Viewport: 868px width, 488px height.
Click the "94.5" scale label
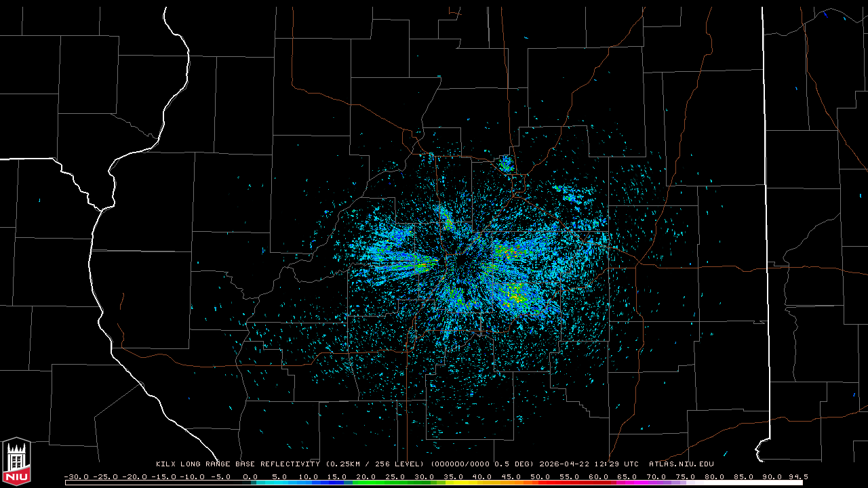point(799,476)
